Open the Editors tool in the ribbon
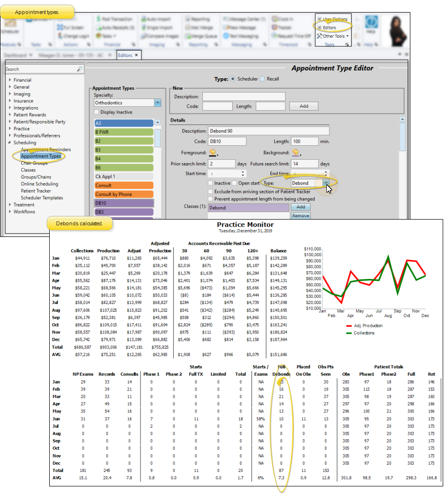 (329, 28)
